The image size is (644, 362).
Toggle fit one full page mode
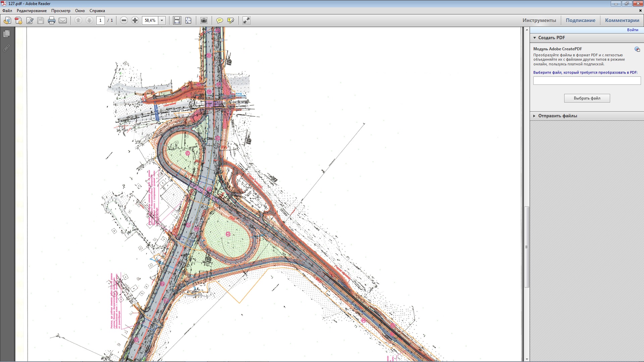(x=188, y=20)
